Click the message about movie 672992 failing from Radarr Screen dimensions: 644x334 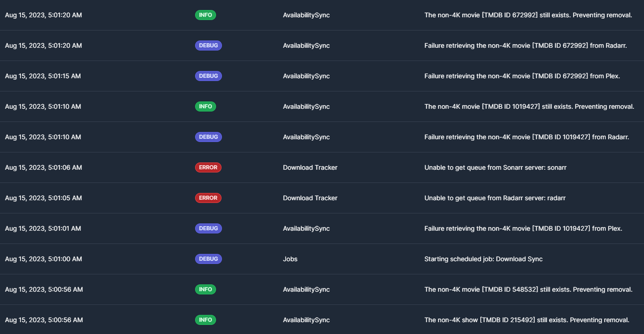[526, 45]
